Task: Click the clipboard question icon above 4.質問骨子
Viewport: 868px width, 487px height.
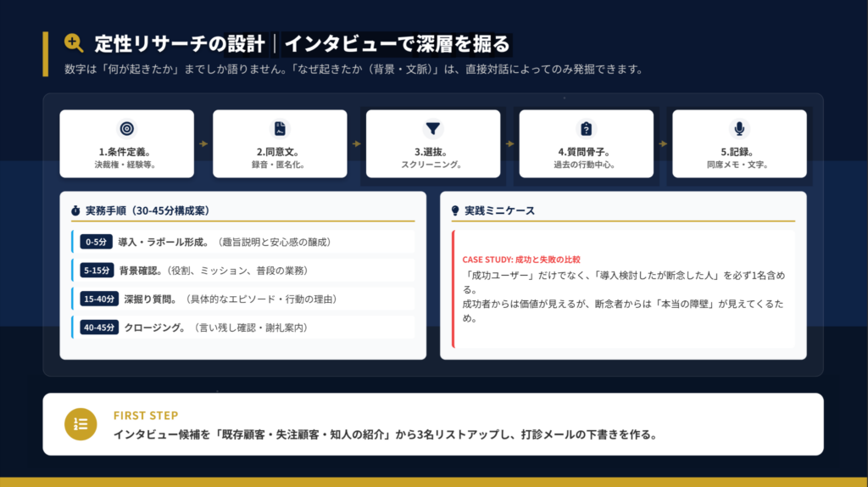Action: [x=586, y=129]
